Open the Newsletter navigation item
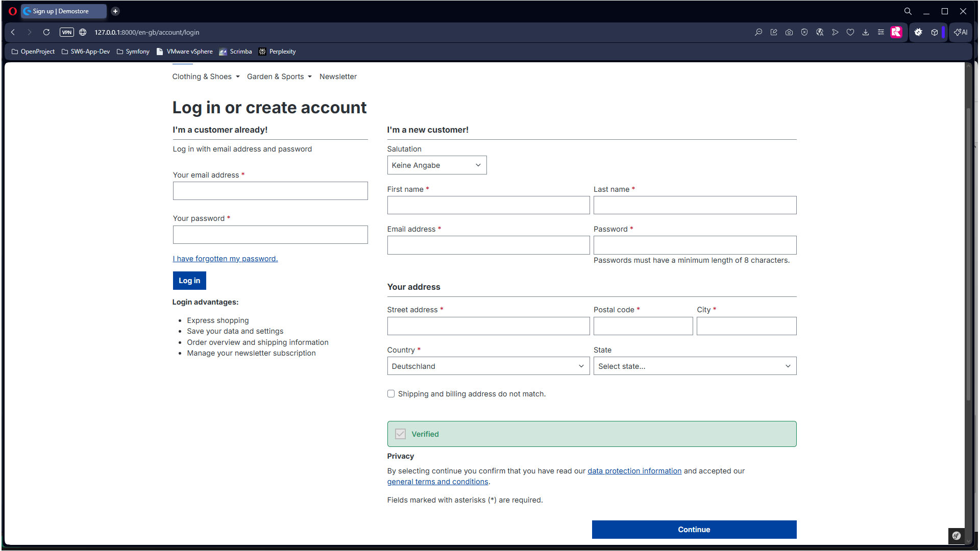Screen dimensions: 980x551 pos(338,77)
